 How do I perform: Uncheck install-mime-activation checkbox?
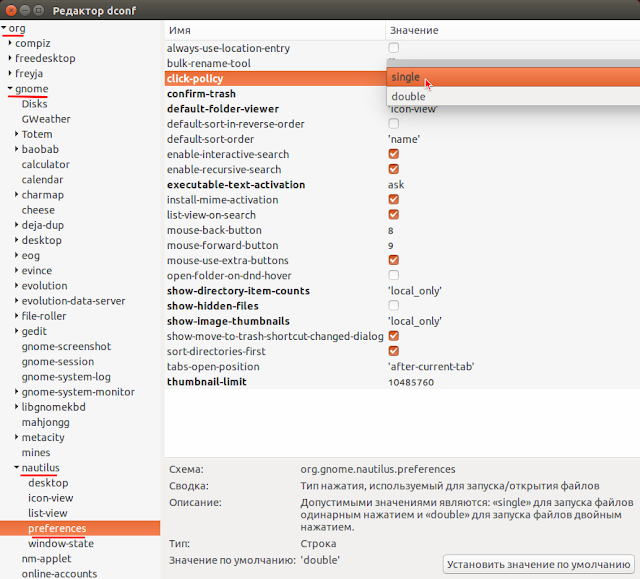(x=393, y=199)
